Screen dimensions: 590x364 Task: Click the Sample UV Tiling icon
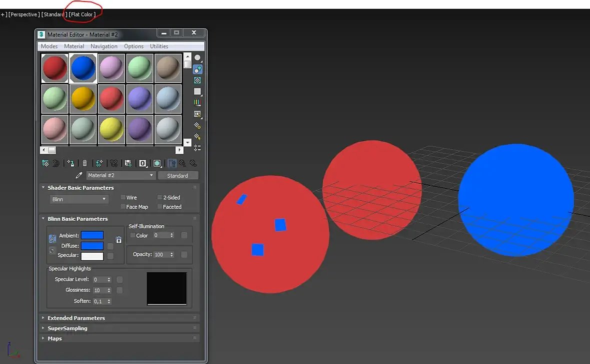[x=197, y=92]
